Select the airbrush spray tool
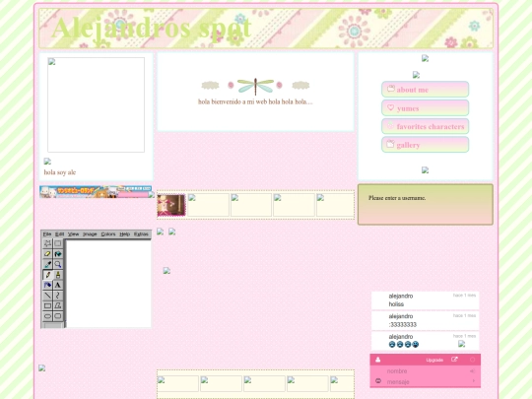 tap(47, 285)
